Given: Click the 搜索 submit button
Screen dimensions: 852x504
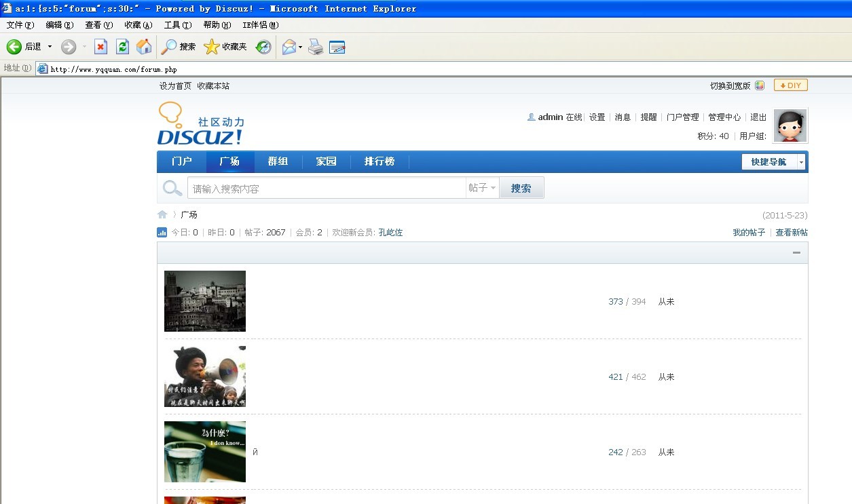Looking at the screenshot, I should (521, 188).
